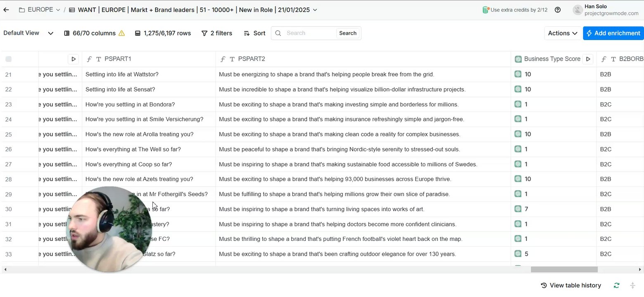This screenshot has width=644, height=297.
Task: Click the column warning triangle icon
Action: tap(121, 33)
